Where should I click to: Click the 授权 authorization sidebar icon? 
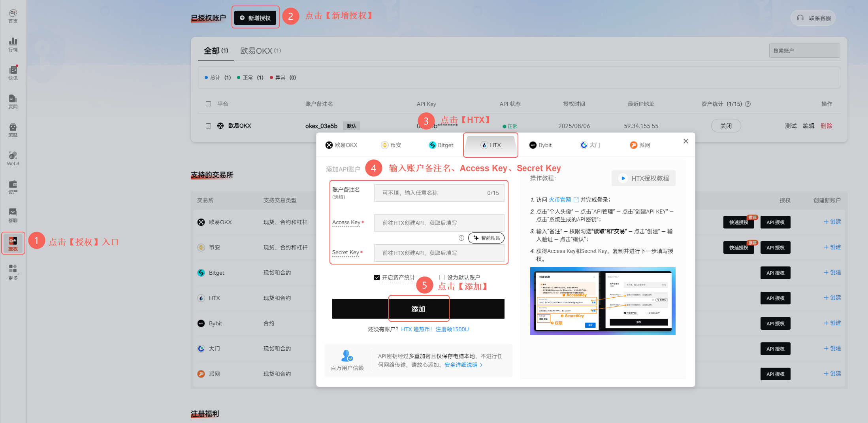coord(13,244)
